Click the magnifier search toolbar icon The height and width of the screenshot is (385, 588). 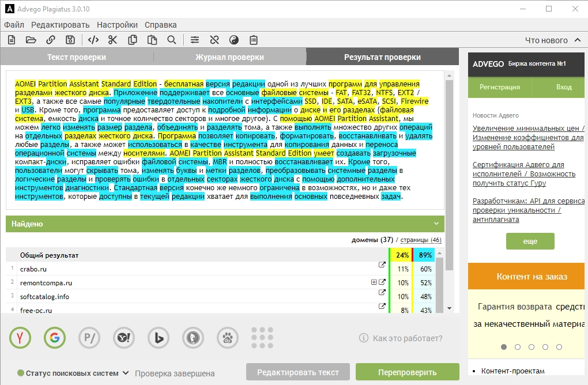click(172, 40)
